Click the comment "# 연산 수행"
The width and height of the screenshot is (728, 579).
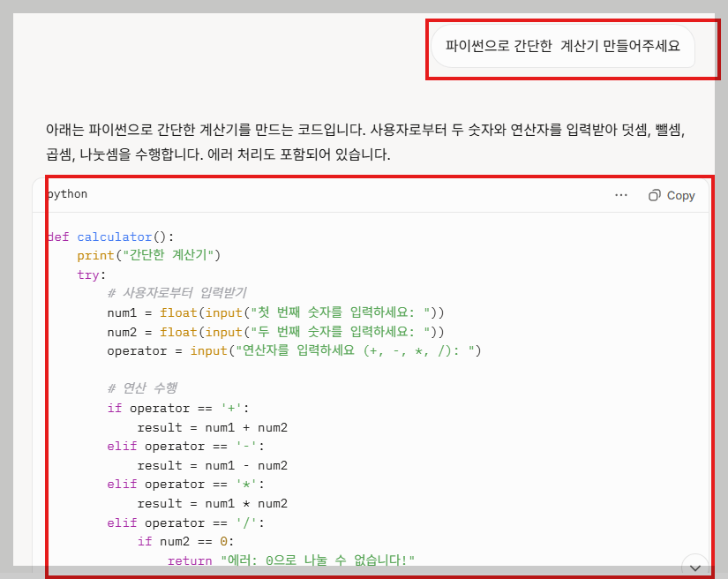pyautogui.click(x=146, y=388)
